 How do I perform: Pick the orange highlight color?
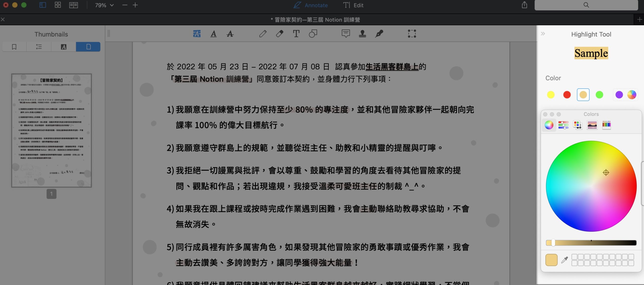(583, 95)
